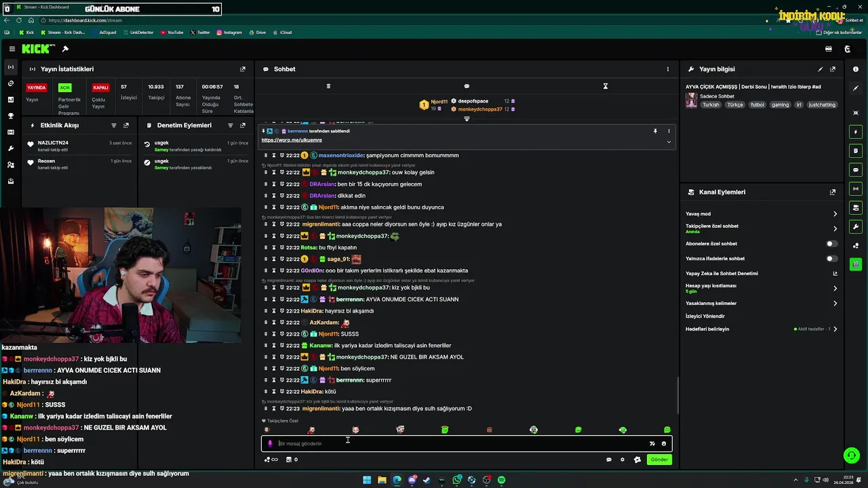Open the chat settings gear below the message box
The width and height of the screenshot is (868, 488).
[x=623, y=460]
